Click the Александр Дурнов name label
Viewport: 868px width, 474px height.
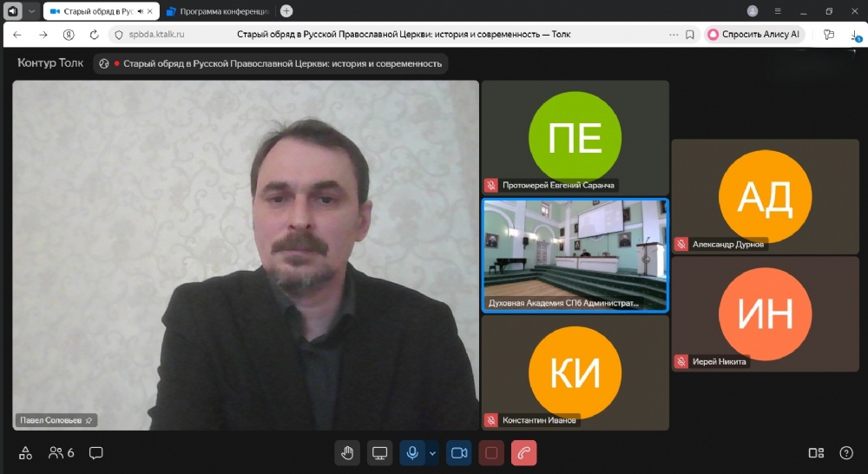728,244
